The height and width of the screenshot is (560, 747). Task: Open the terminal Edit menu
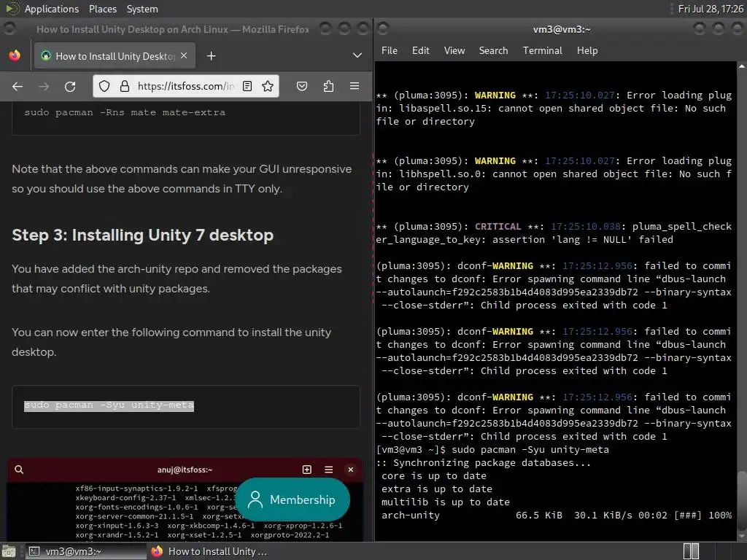click(x=421, y=50)
